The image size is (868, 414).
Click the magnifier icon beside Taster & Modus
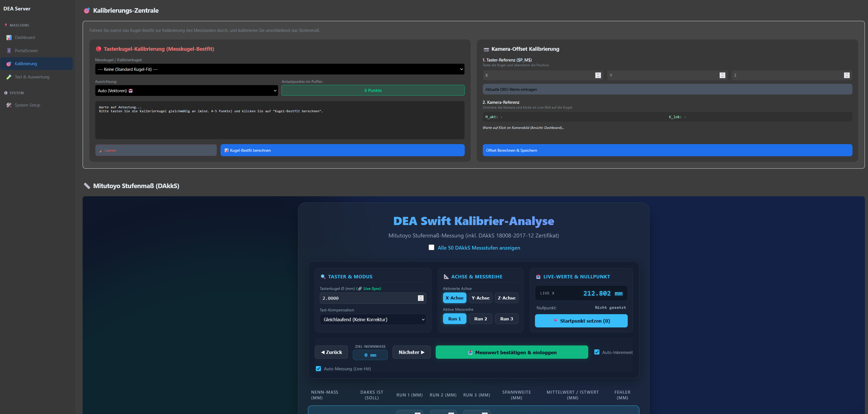pyautogui.click(x=323, y=277)
